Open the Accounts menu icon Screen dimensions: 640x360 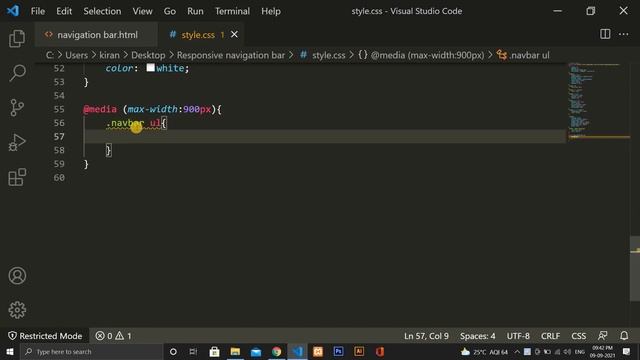pos(17,276)
